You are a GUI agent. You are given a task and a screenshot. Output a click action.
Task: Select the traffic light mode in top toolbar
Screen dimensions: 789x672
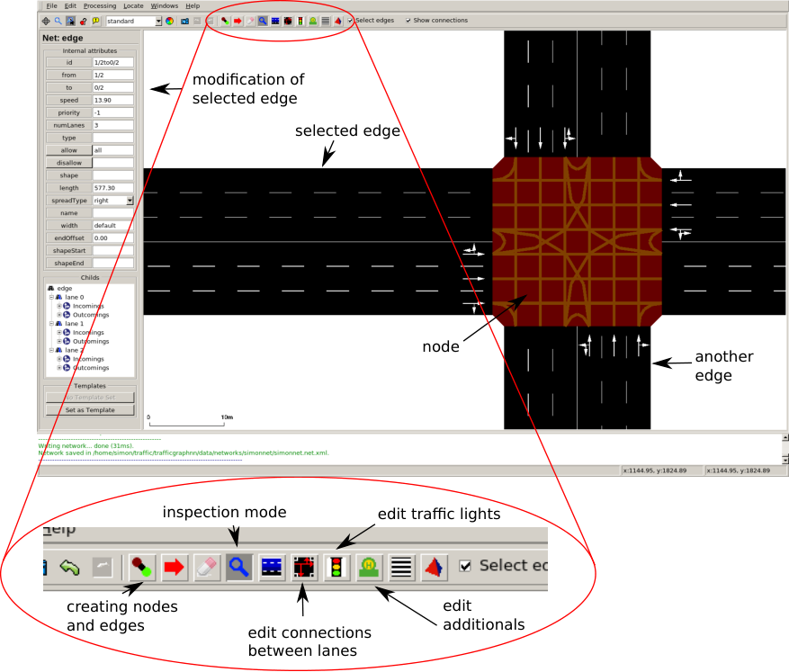click(300, 21)
